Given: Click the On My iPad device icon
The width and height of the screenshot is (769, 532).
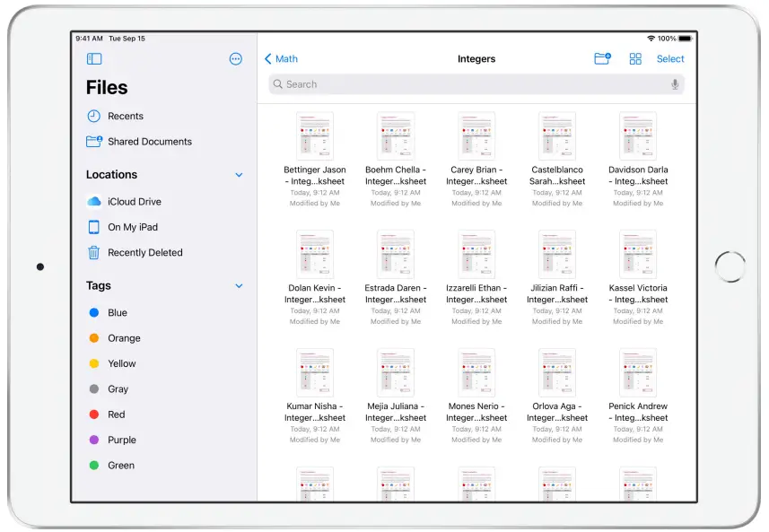Looking at the screenshot, I should 93,227.
